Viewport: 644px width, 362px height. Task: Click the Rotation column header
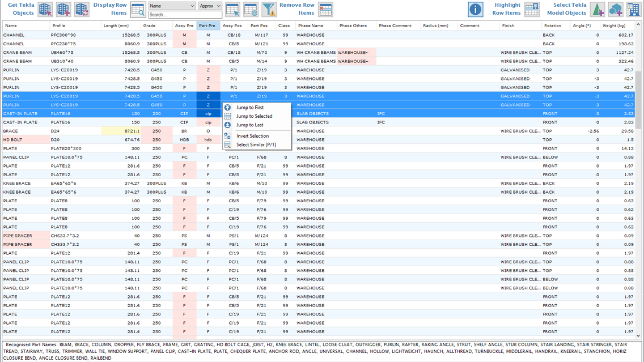[x=556, y=25]
